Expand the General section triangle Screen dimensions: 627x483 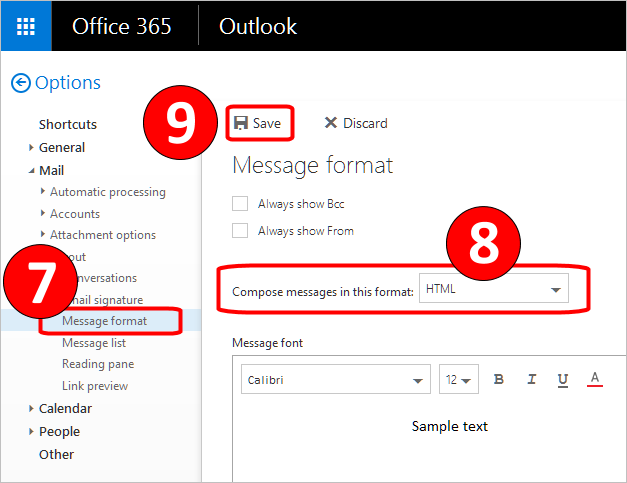31,148
